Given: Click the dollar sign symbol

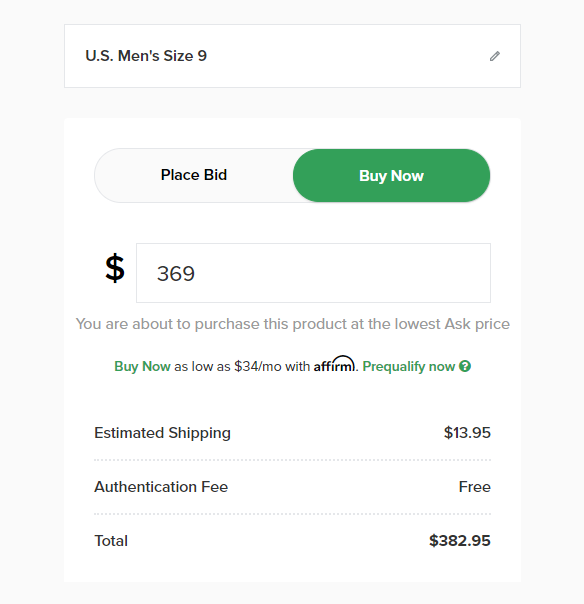Looking at the screenshot, I should point(115,268).
